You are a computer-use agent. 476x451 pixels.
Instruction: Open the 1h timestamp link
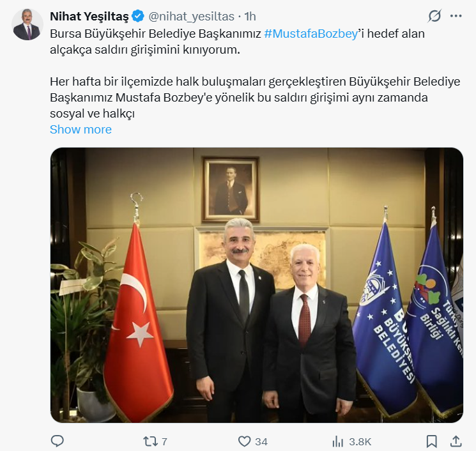pyautogui.click(x=250, y=17)
